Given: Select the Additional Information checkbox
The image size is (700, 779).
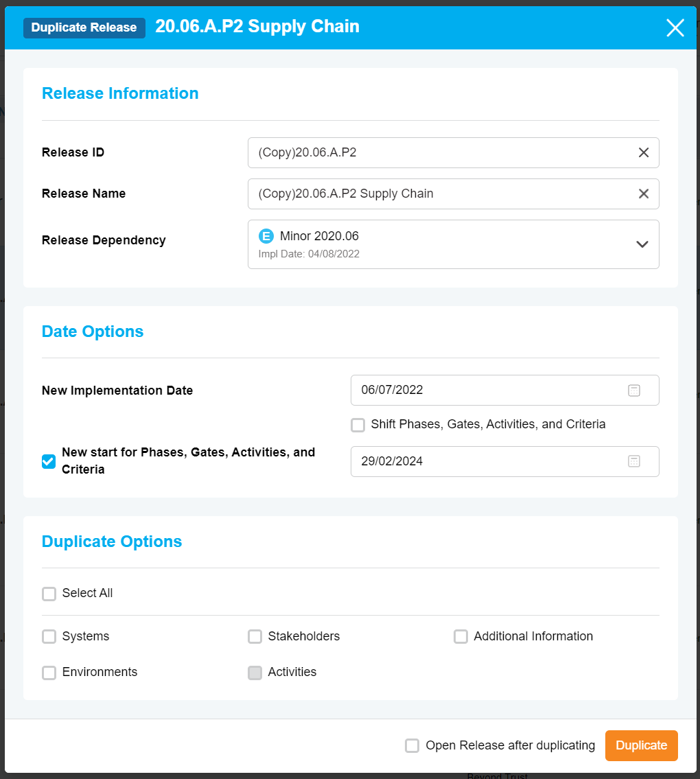Looking at the screenshot, I should [x=460, y=637].
